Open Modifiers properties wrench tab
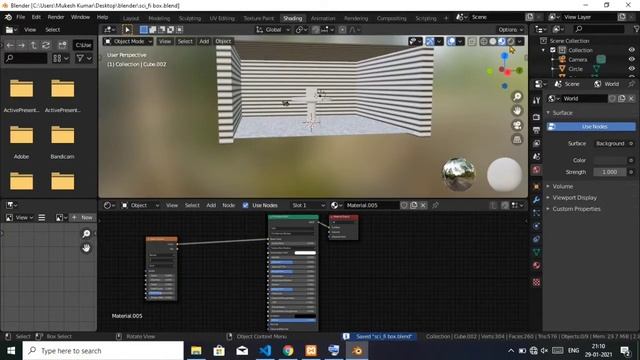 [536, 200]
